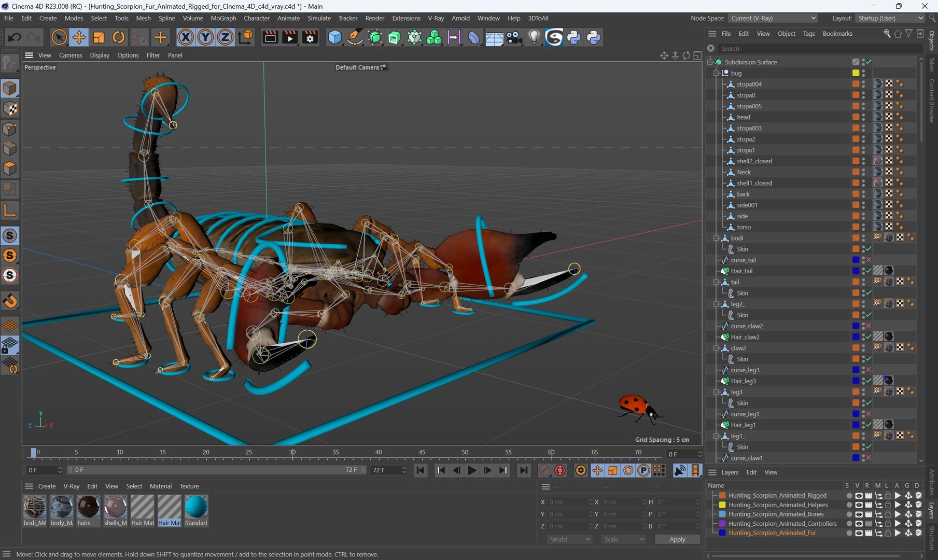The image size is (938, 560).
Task: Click the Spline Pen tool icon
Action: point(355,37)
